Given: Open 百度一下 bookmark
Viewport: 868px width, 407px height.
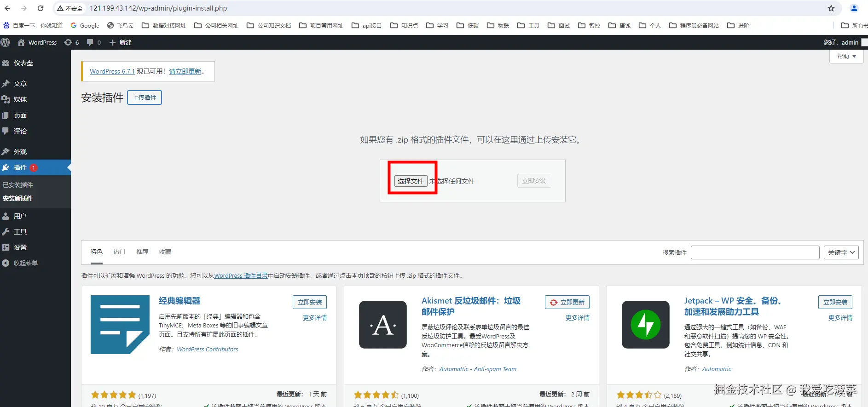Looking at the screenshot, I should point(33,25).
